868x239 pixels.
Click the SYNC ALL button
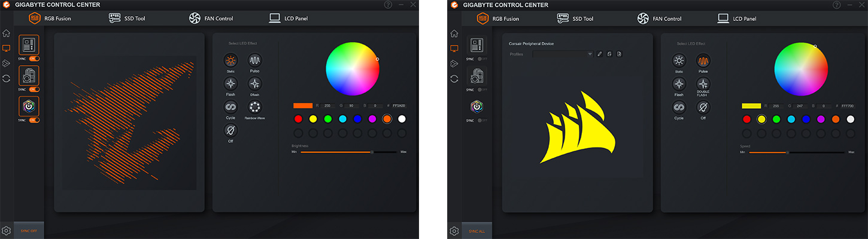477,231
